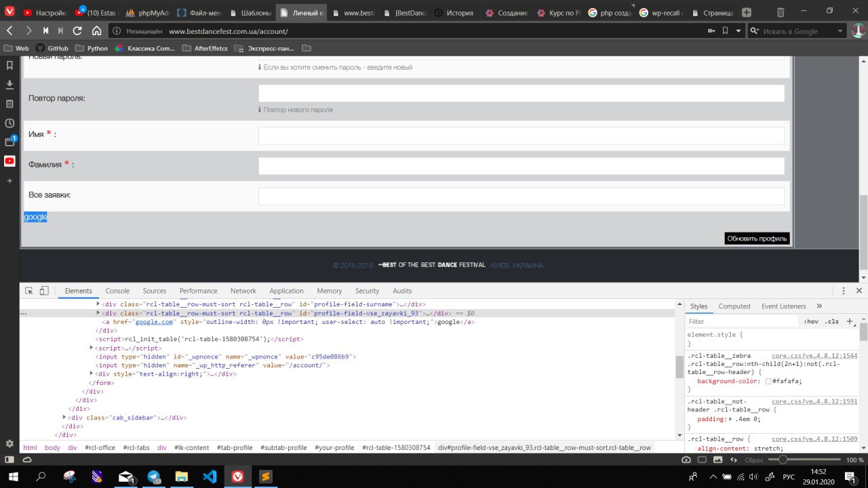Image resolution: width=868 pixels, height=488 pixels.
Task: Add new style rule plus icon
Action: pyautogui.click(x=850, y=321)
